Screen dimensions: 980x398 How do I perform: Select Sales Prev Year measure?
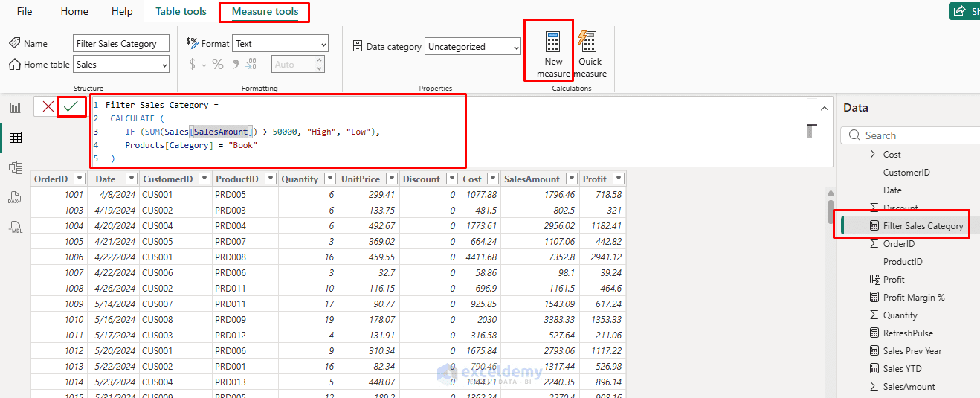click(x=912, y=351)
